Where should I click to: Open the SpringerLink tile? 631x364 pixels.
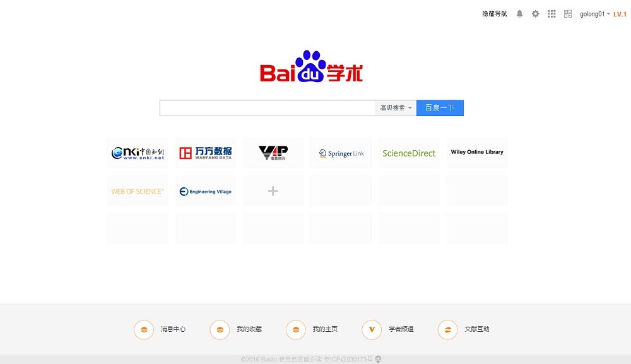coord(341,153)
